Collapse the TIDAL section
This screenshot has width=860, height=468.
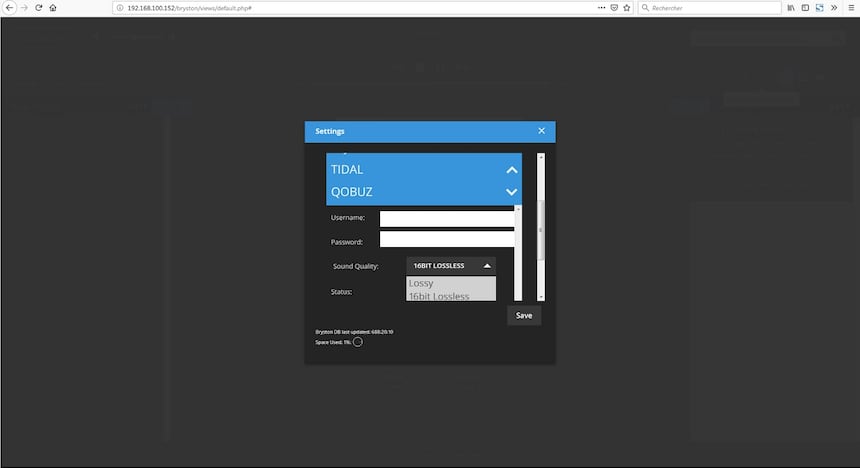(512, 170)
